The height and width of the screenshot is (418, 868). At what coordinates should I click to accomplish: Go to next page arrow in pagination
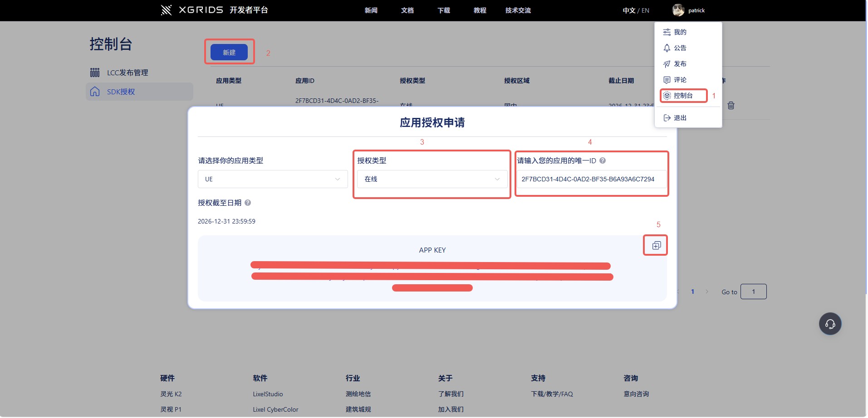click(x=706, y=292)
